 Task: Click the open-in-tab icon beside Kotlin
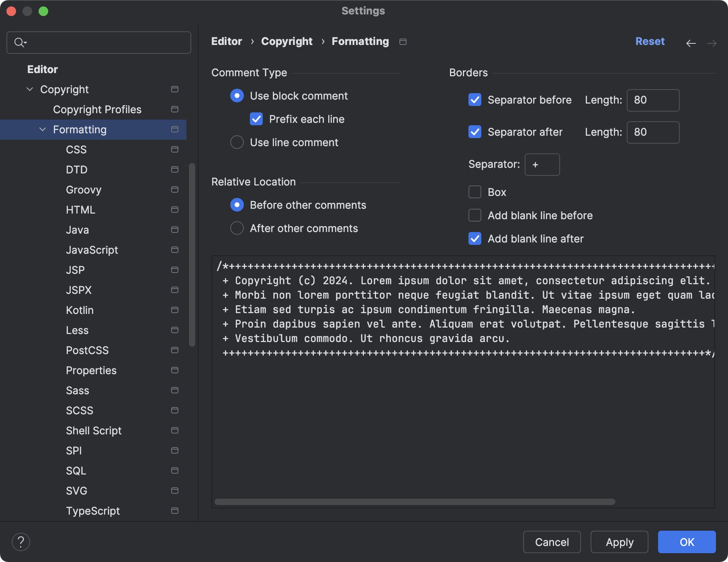175,310
